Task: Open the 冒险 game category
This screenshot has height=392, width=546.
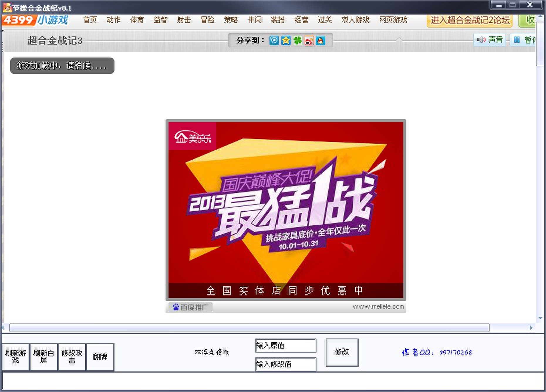Action: point(208,20)
